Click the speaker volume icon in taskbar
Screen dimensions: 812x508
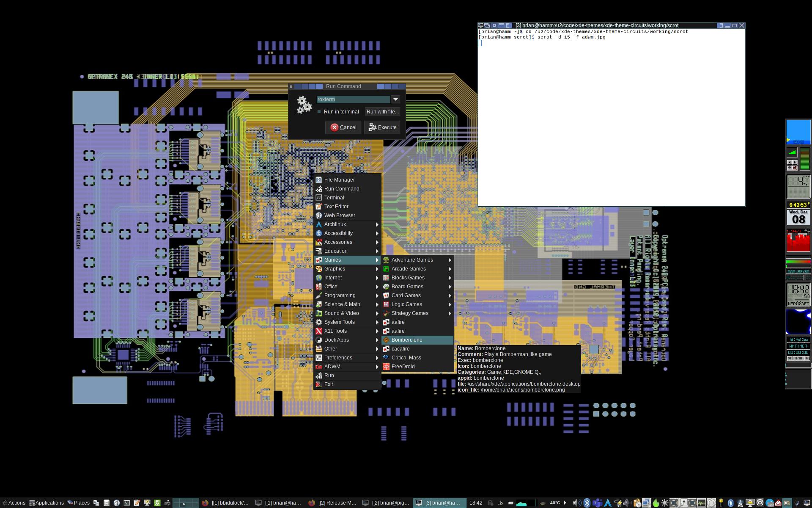pyautogui.click(x=577, y=503)
